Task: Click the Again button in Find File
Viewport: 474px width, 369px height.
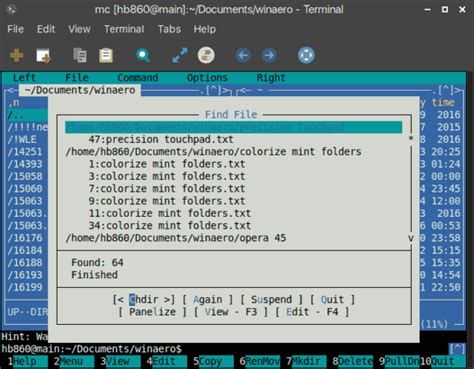Action: point(207,299)
